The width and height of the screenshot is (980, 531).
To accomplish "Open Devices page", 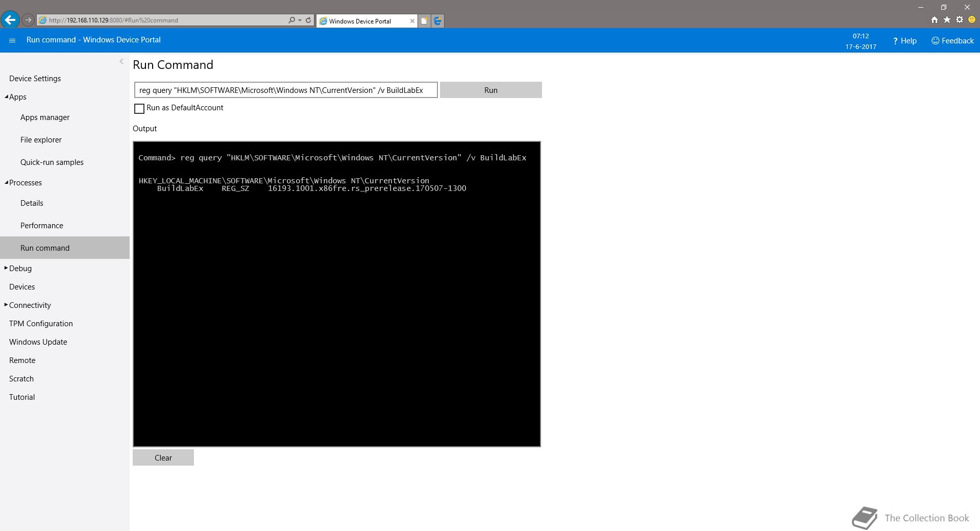I will tap(22, 287).
